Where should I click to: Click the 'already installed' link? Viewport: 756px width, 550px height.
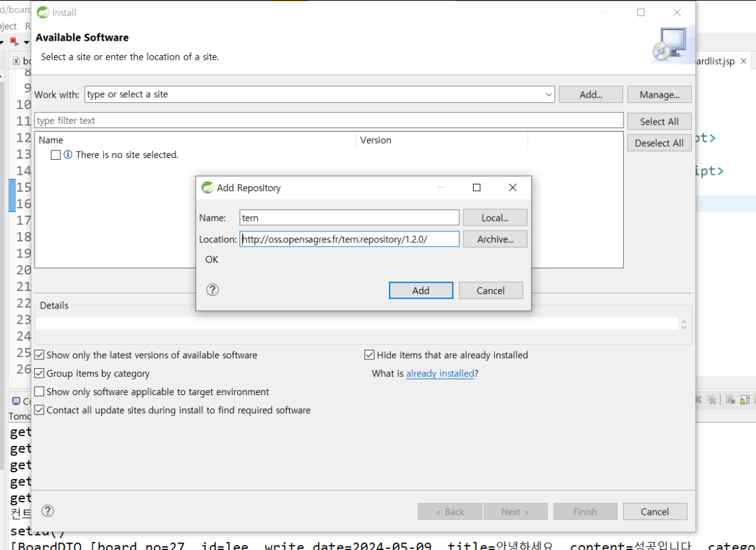tap(440, 373)
